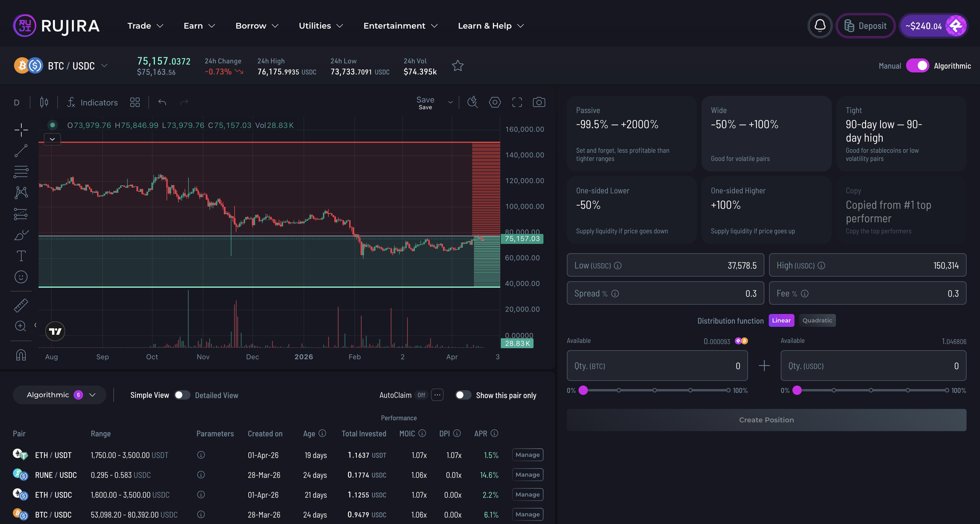Take a chart snapshot with camera
980x524 pixels.
point(539,102)
